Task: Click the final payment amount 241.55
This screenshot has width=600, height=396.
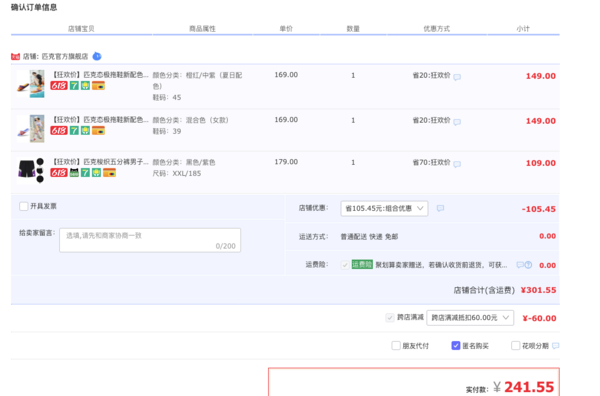Action: coord(529,387)
